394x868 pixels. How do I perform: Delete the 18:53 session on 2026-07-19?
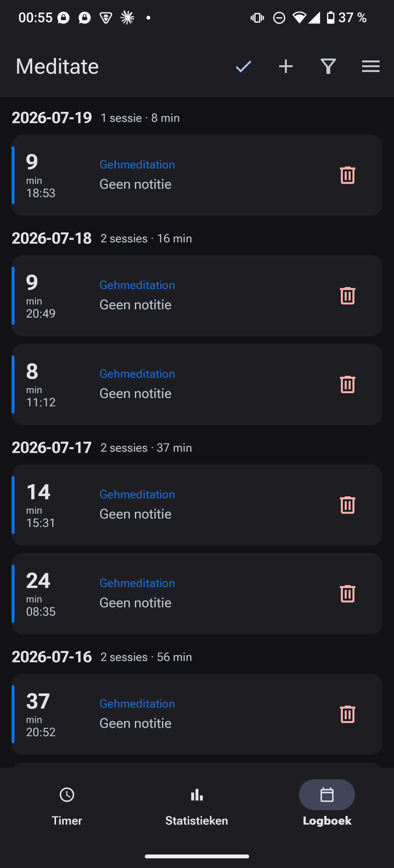[347, 175]
